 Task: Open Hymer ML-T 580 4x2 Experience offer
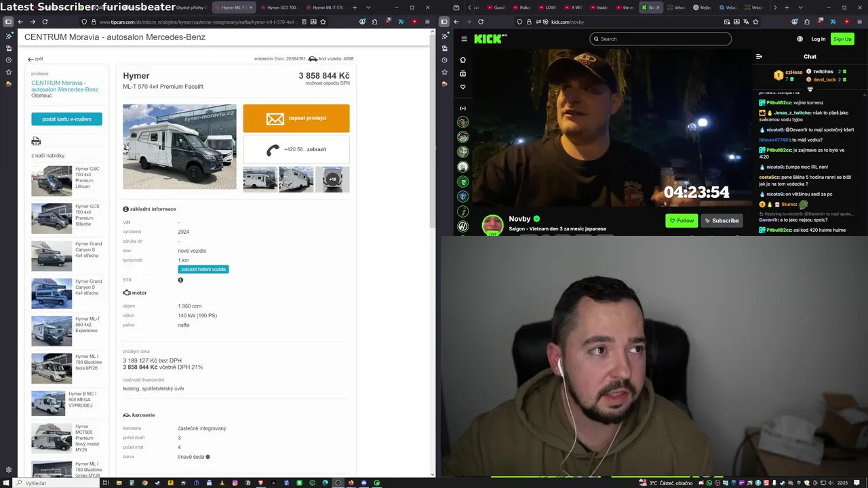click(x=67, y=331)
